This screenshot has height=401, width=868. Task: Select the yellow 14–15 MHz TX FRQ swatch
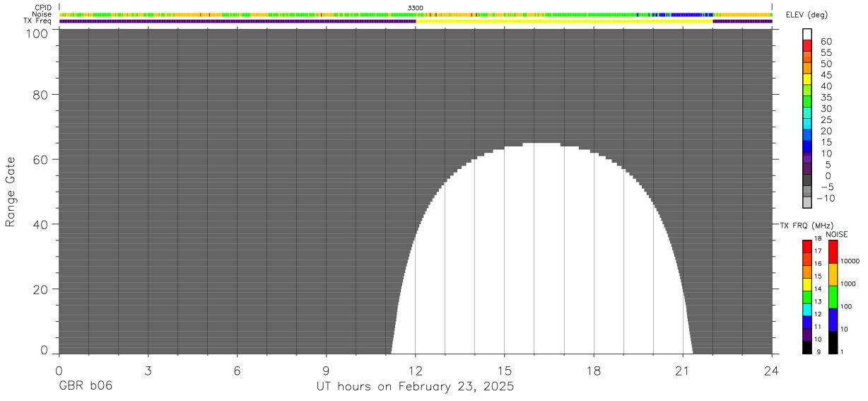(807, 284)
